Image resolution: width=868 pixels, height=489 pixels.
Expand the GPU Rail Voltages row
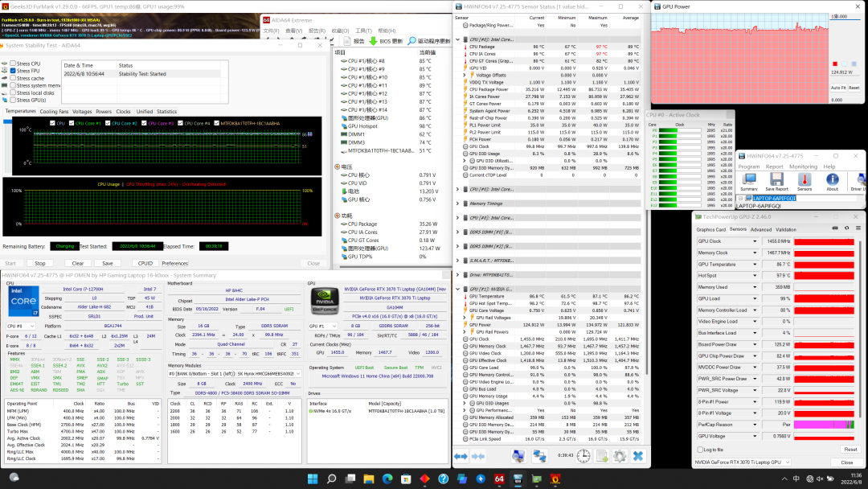tap(465, 318)
